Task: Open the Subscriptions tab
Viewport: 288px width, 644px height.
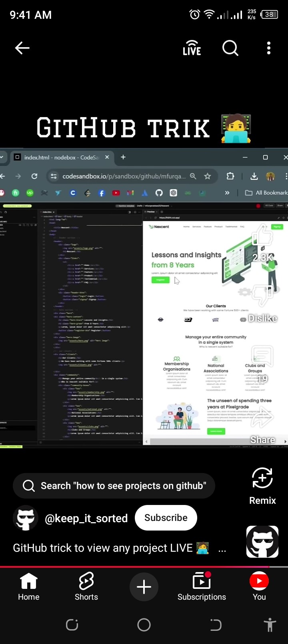Action: coord(202,586)
